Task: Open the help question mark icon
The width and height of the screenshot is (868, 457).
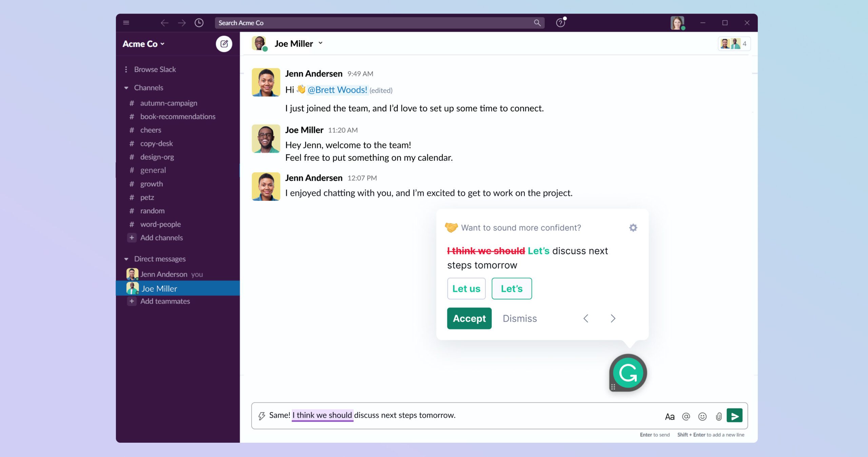Action: (560, 23)
